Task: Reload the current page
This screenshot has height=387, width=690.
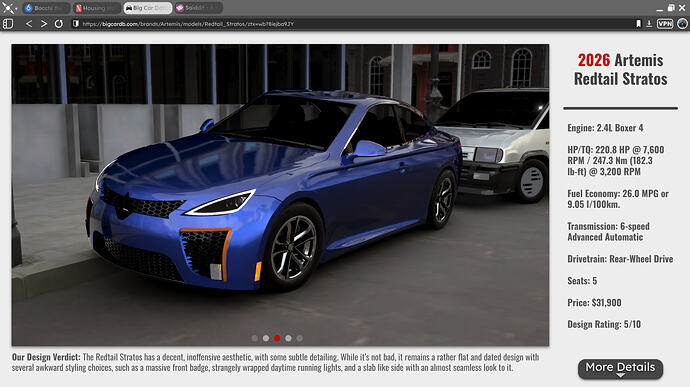Action: (59, 24)
